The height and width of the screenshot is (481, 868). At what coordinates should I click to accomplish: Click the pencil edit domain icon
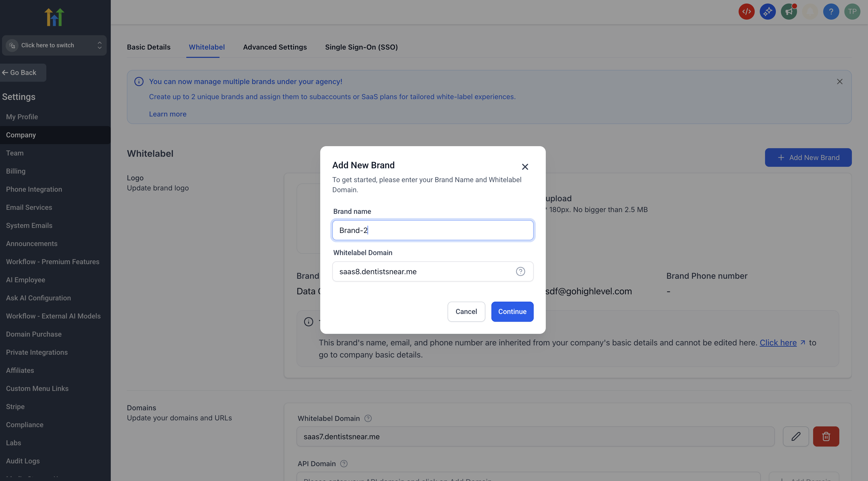click(x=796, y=436)
